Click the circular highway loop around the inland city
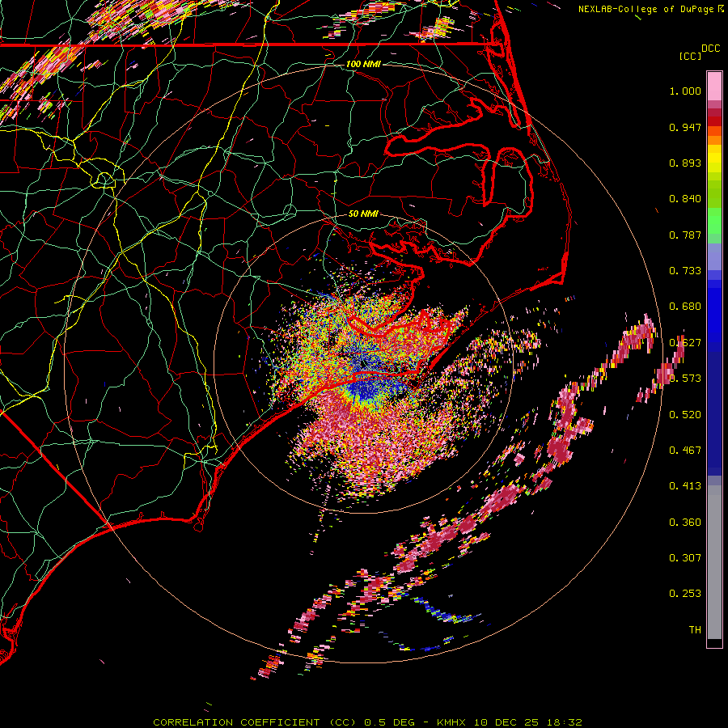This screenshot has height=728, width=728. [x=104, y=180]
